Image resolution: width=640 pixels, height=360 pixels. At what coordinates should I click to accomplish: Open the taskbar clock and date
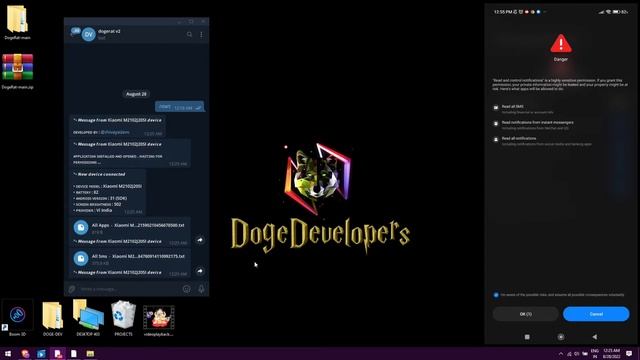[x=611, y=353]
